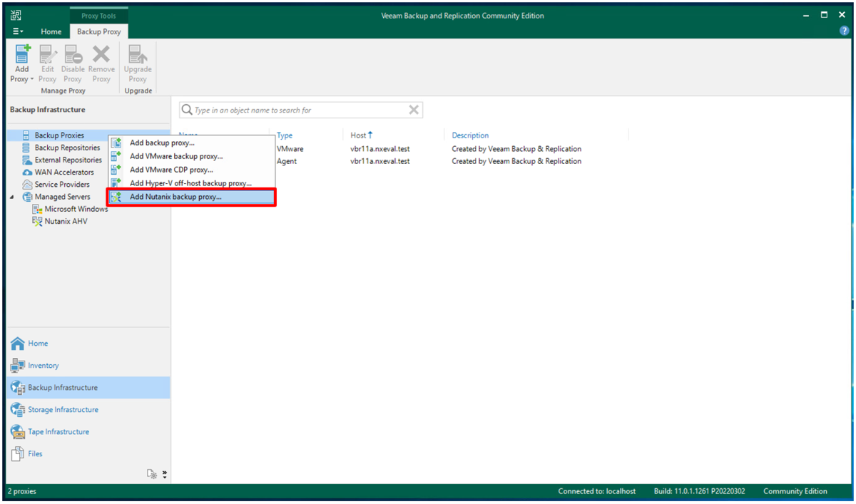The image size is (856, 504).
Task: Open Tape Infrastructure navigation view
Action: click(88, 432)
